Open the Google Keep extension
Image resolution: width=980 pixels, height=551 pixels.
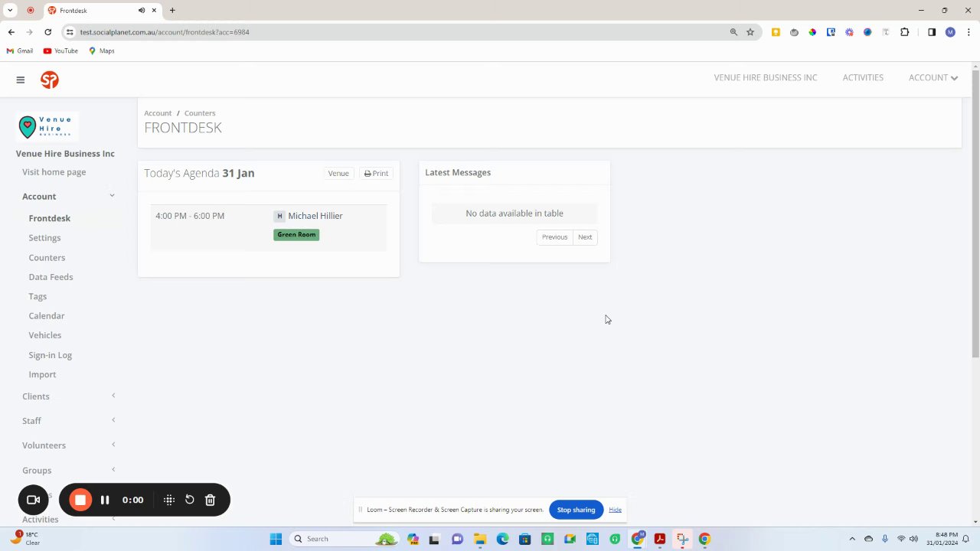776,32
